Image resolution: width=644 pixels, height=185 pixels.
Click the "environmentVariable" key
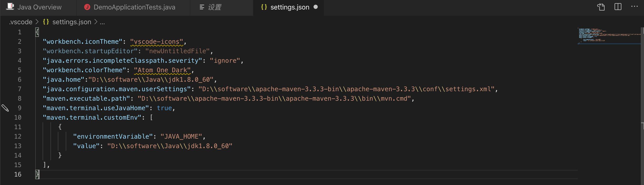113,137
